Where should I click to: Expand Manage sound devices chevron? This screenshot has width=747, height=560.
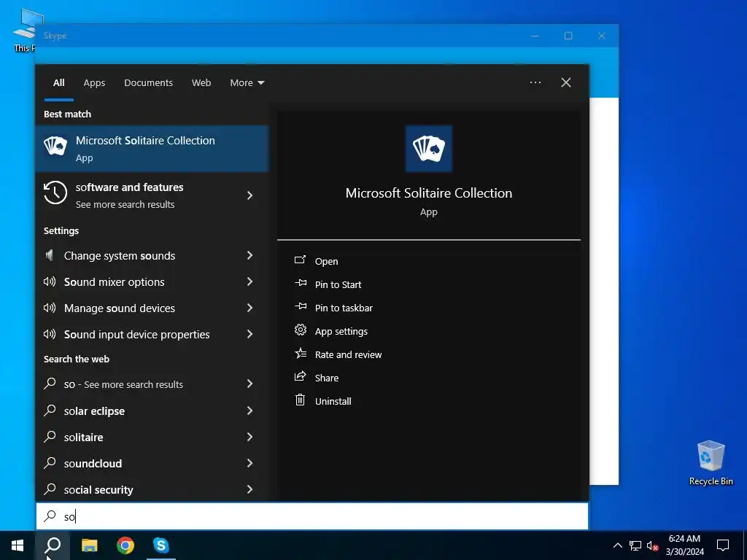pos(249,308)
